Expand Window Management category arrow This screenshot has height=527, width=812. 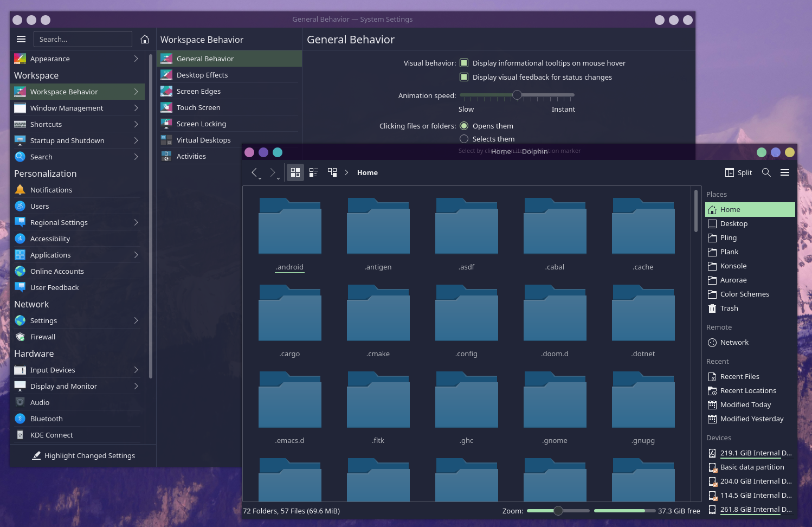pos(136,108)
